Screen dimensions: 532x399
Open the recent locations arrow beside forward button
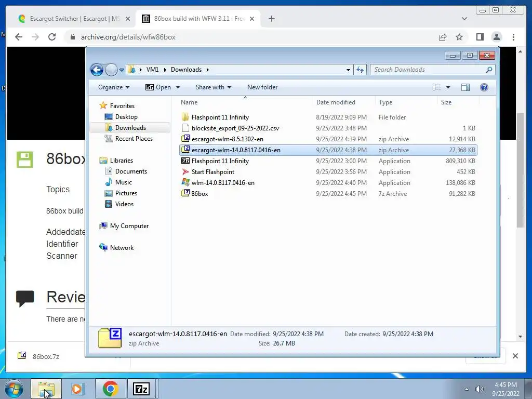[122, 70]
